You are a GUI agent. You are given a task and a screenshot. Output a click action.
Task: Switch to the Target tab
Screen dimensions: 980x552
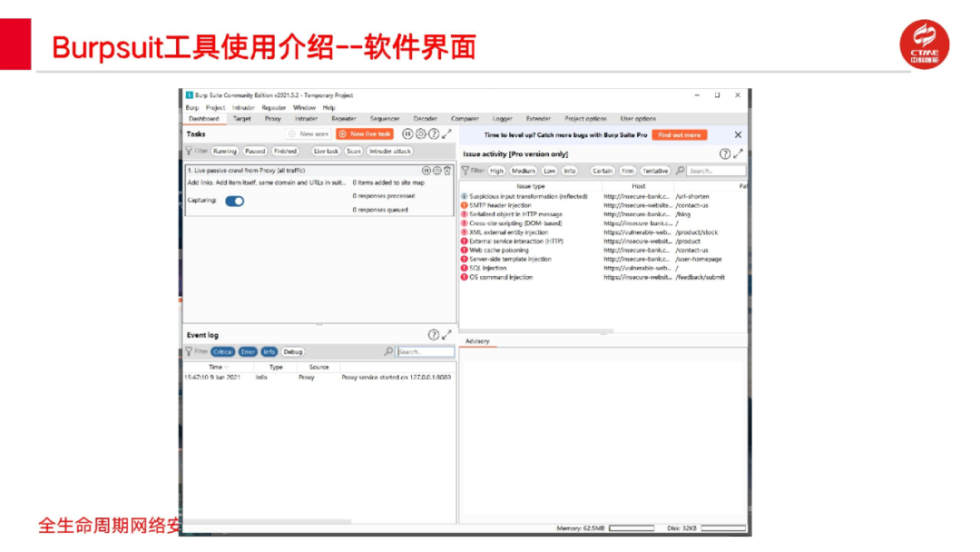[x=242, y=119]
